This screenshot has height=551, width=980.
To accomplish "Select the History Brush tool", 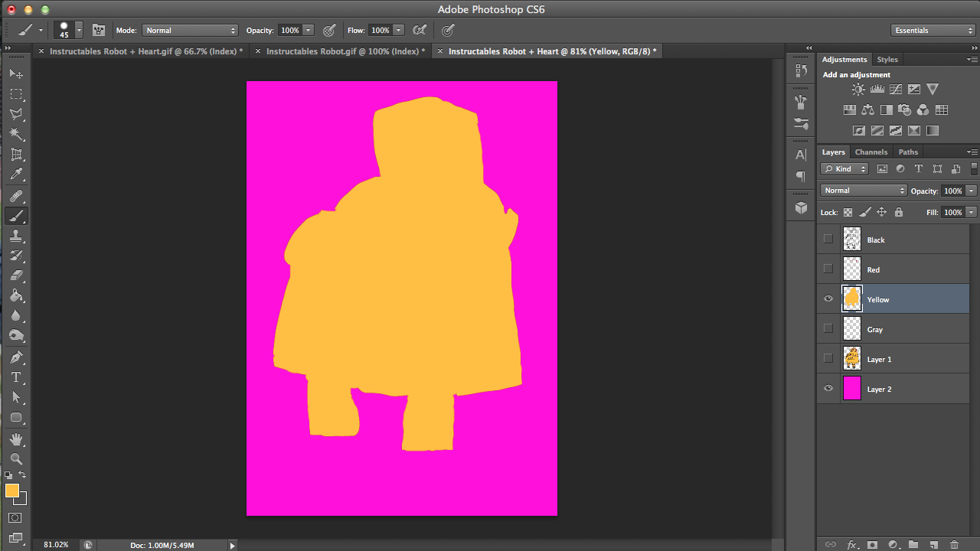I will (16, 256).
